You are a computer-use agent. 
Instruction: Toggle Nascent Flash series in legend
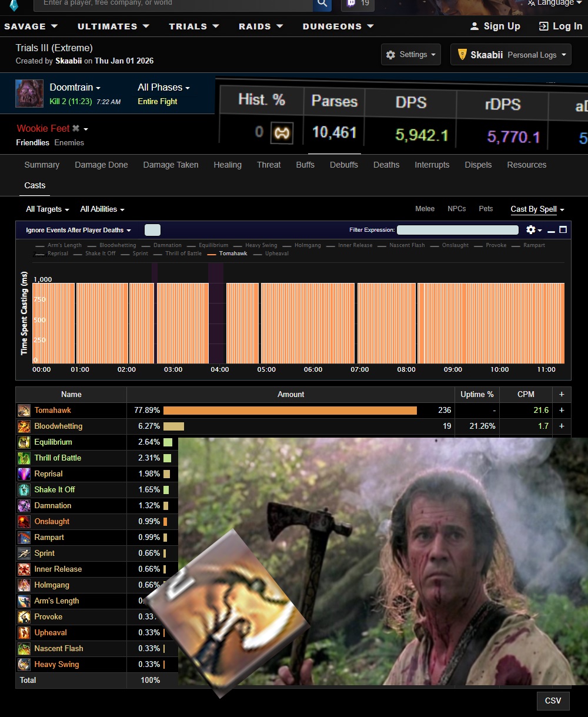(x=401, y=245)
